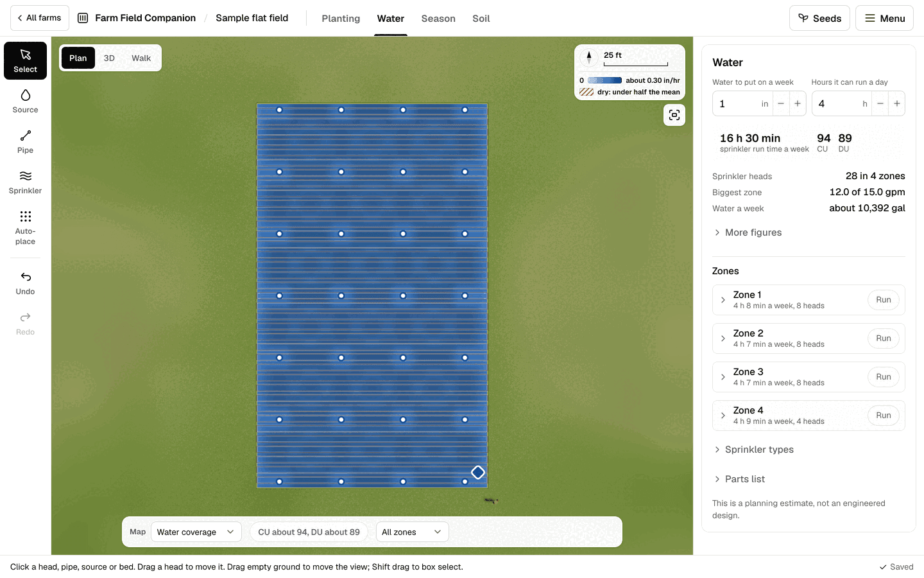This screenshot has width=924, height=578.
Task: Expand Zone 3 details
Action: (723, 377)
